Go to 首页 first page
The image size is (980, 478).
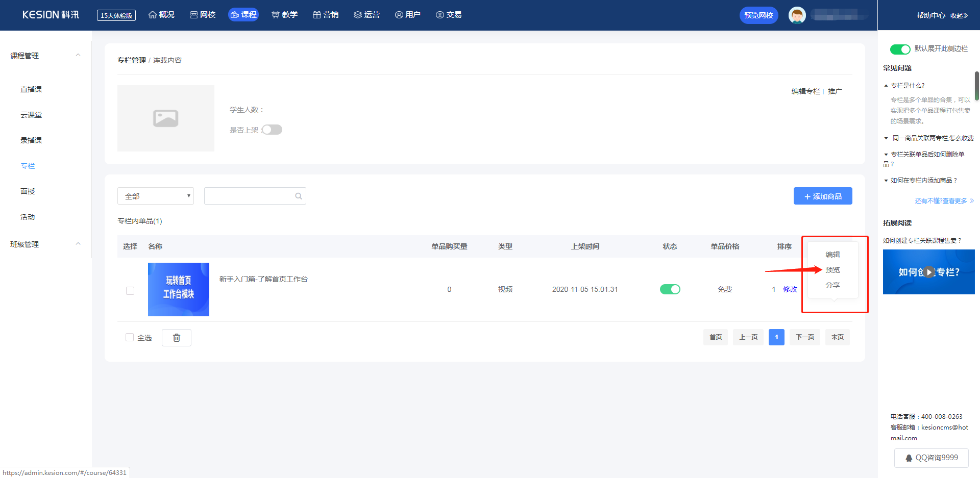716,337
